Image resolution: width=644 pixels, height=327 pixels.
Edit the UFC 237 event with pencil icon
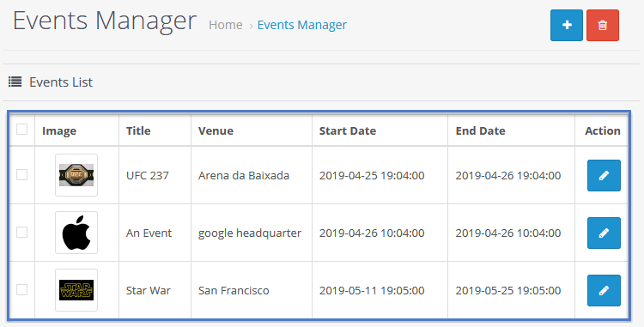coord(604,176)
